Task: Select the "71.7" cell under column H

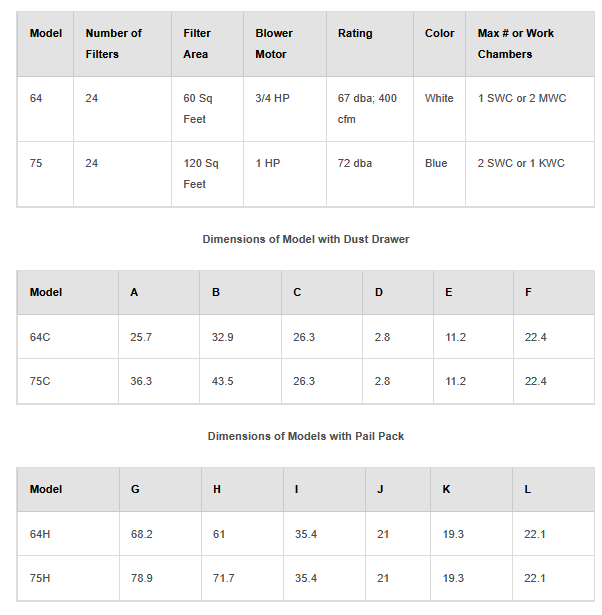Action: coord(223,578)
